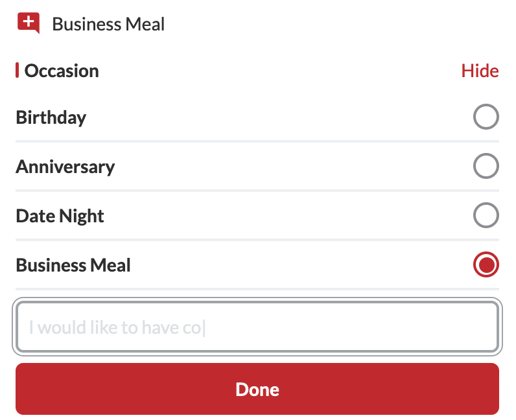Click the white plus sign inside the red bubble
The image size is (516, 420).
pyautogui.click(x=28, y=21)
